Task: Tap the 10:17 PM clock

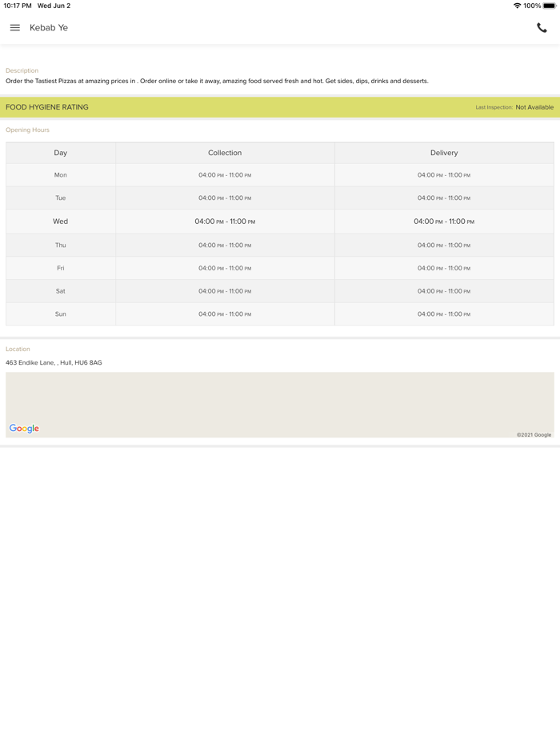Action: coord(18,6)
